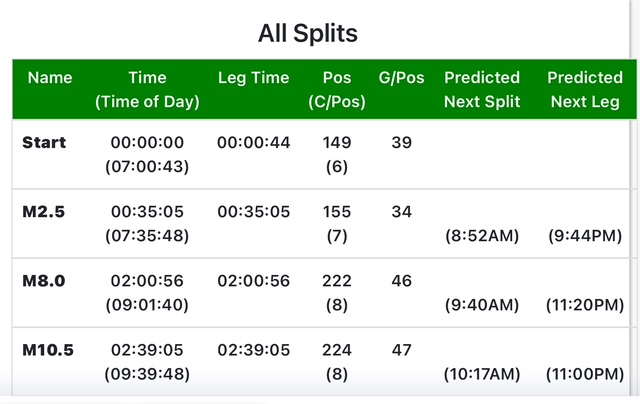Click the Name column header

(50, 77)
